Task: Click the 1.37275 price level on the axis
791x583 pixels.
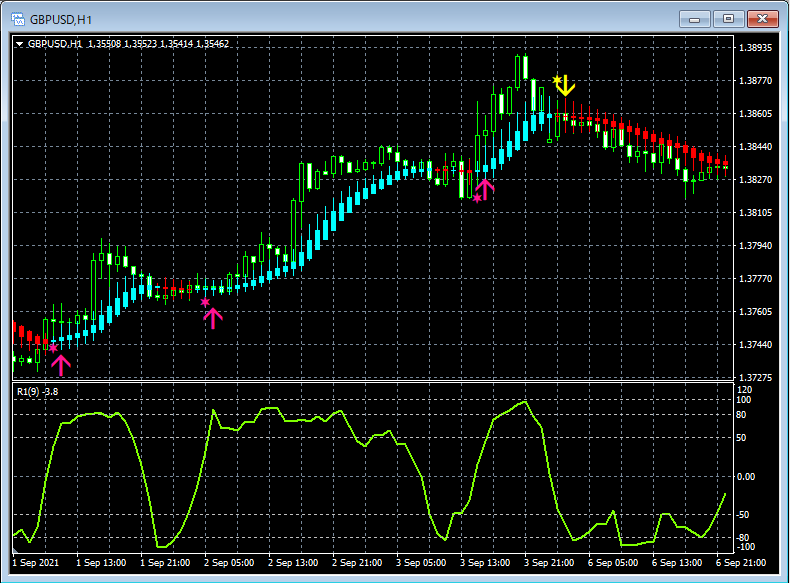Action: pos(755,378)
